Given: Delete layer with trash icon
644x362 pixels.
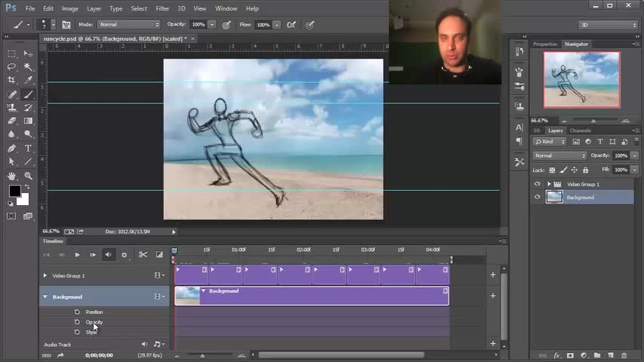Looking at the screenshot, I should pos(624,355).
